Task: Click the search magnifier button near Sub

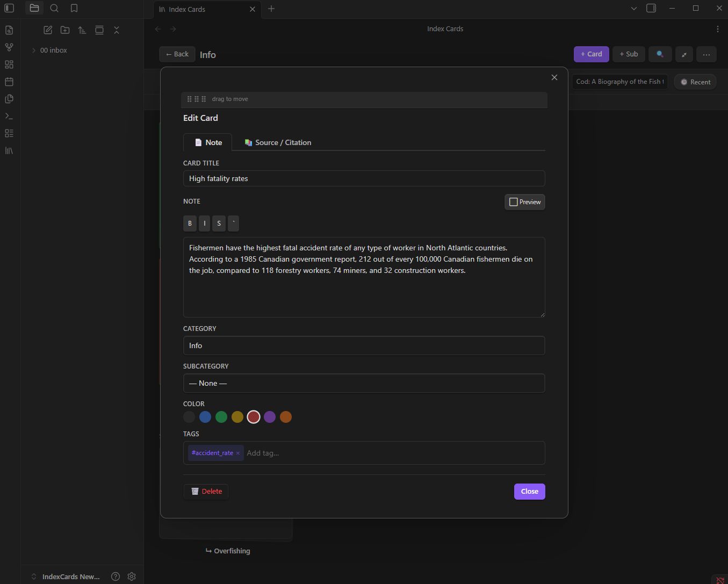Action: point(660,54)
